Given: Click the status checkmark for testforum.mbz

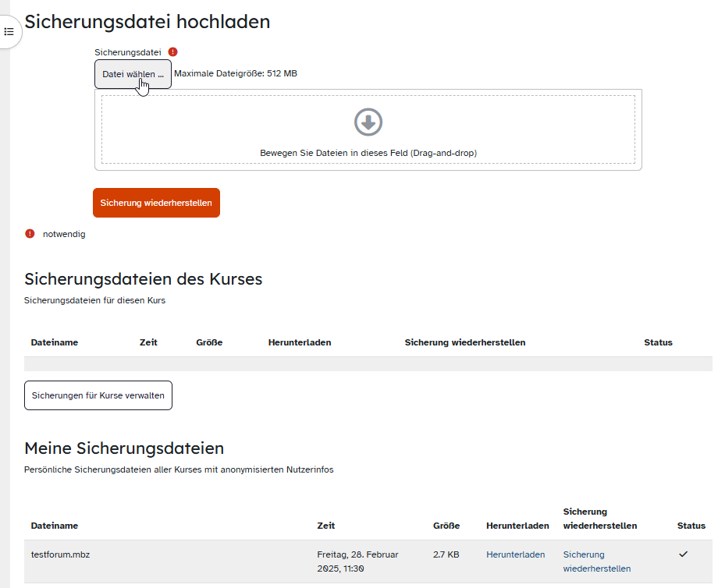Looking at the screenshot, I should [683, 554].
